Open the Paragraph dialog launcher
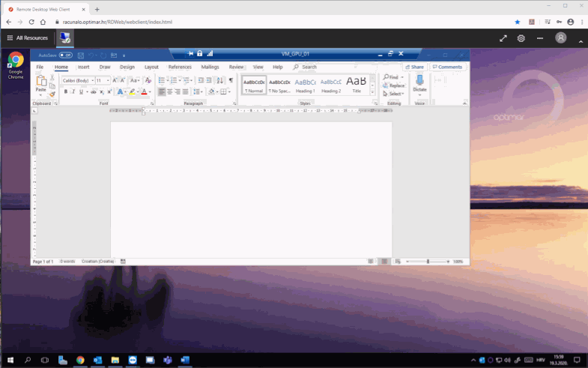The width and height of the screenshot is (588, 368). coord(234,103)
